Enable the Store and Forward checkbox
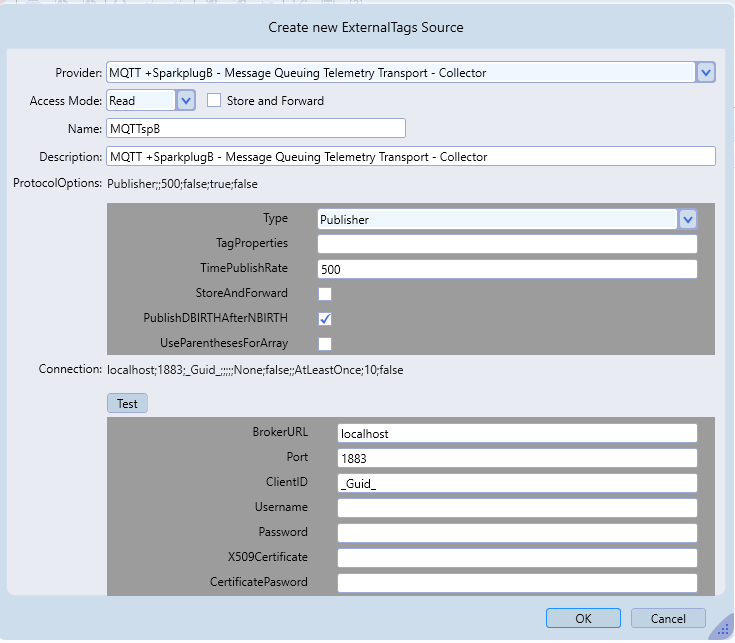 pyautogui.click(x=214, y=100)
